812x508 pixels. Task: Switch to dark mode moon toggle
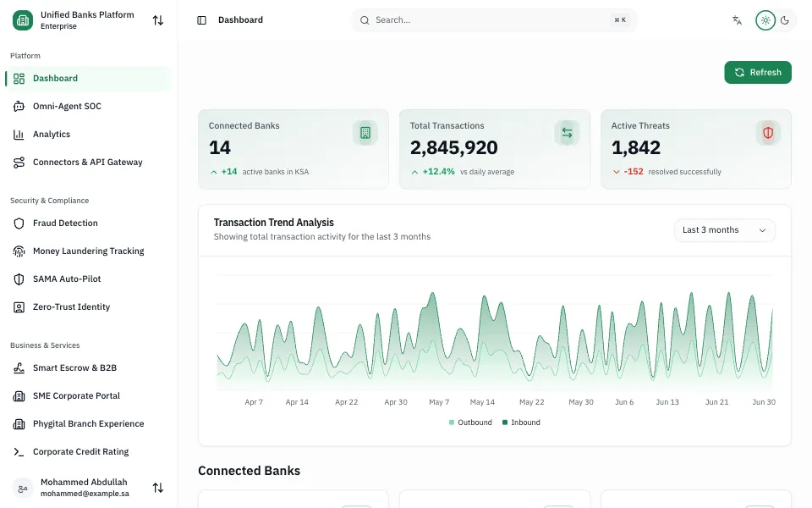(x=785, y=20)
